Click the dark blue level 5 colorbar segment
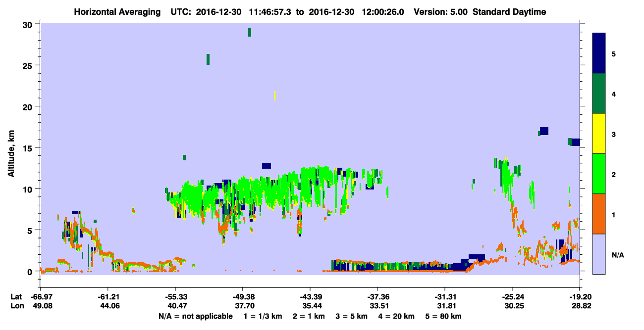 click(599, 53)
